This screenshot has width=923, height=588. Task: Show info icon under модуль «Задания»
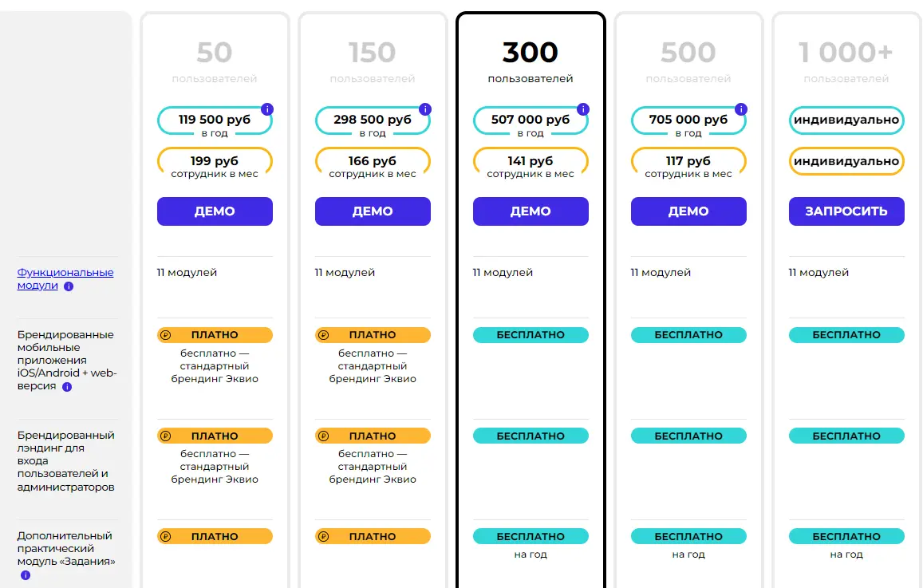coord(26,575)
